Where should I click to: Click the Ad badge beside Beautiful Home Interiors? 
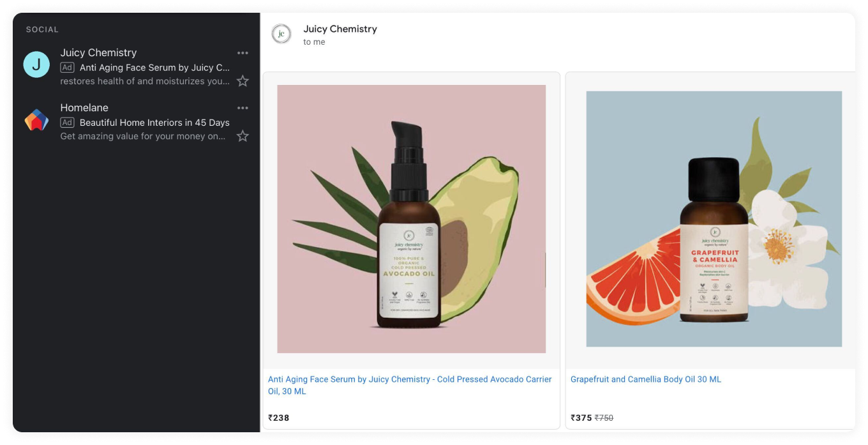67,122
